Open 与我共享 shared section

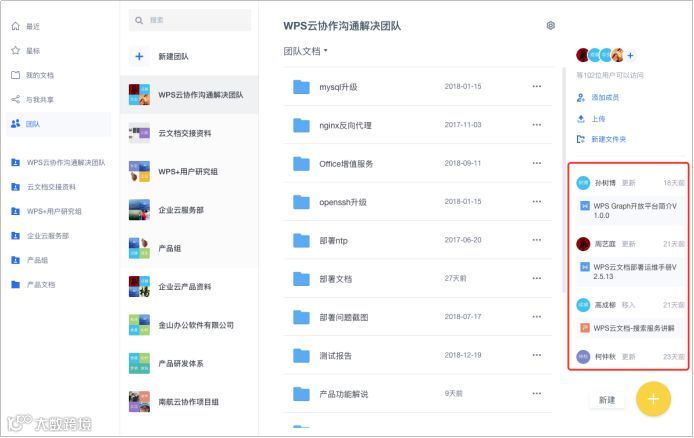click(32, 100)
